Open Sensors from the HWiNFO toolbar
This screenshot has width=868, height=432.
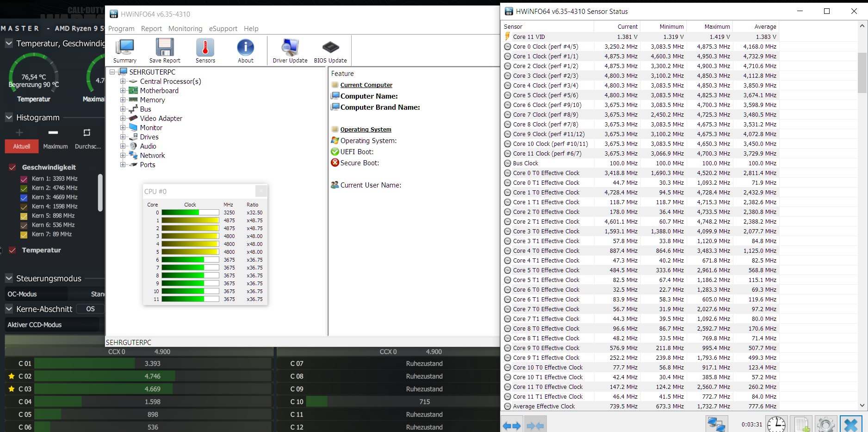tap(205, 51)
